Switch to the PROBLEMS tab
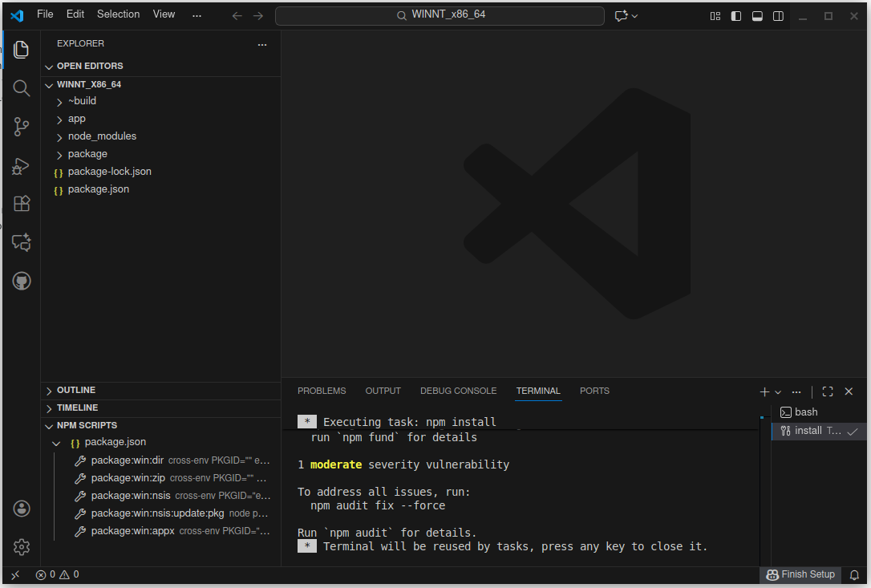 pos(322,391)
